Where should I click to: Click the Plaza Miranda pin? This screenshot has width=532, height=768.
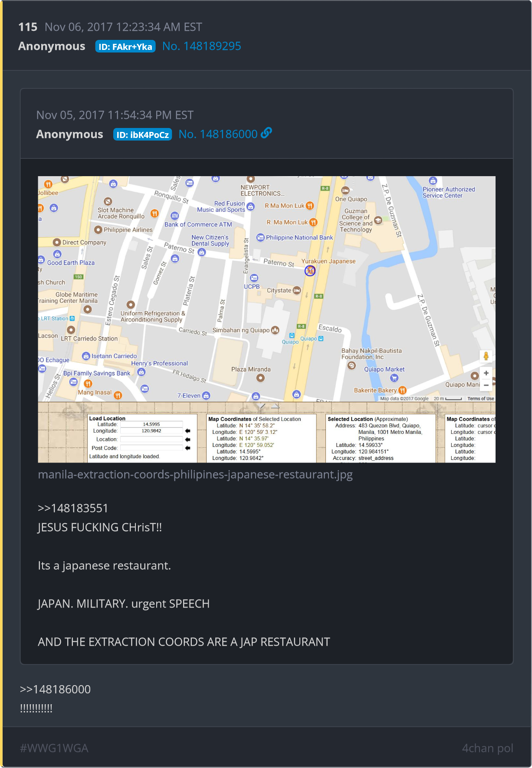(260, 378)
